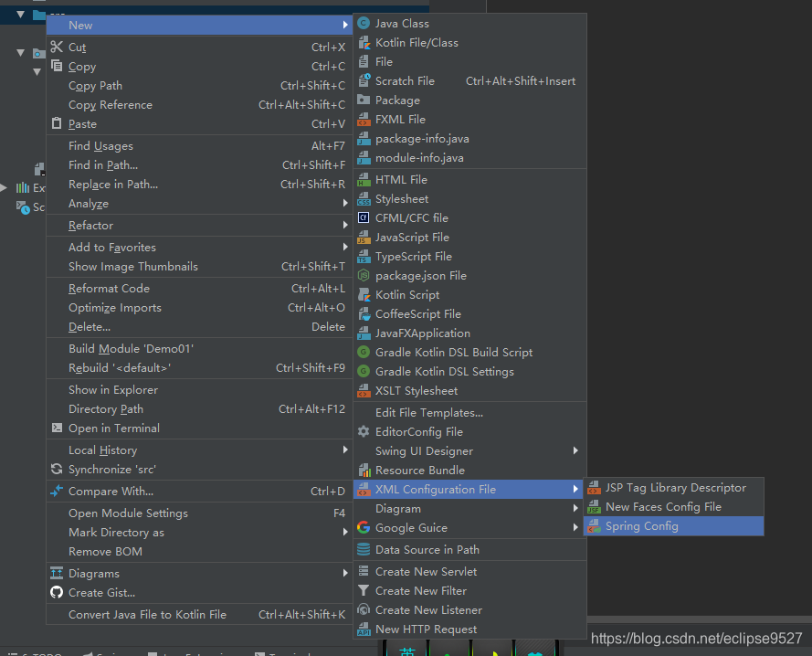Viewport: 812px width, 656px height.
Task: Select Delete menu entry
Action: click(199, 326)
